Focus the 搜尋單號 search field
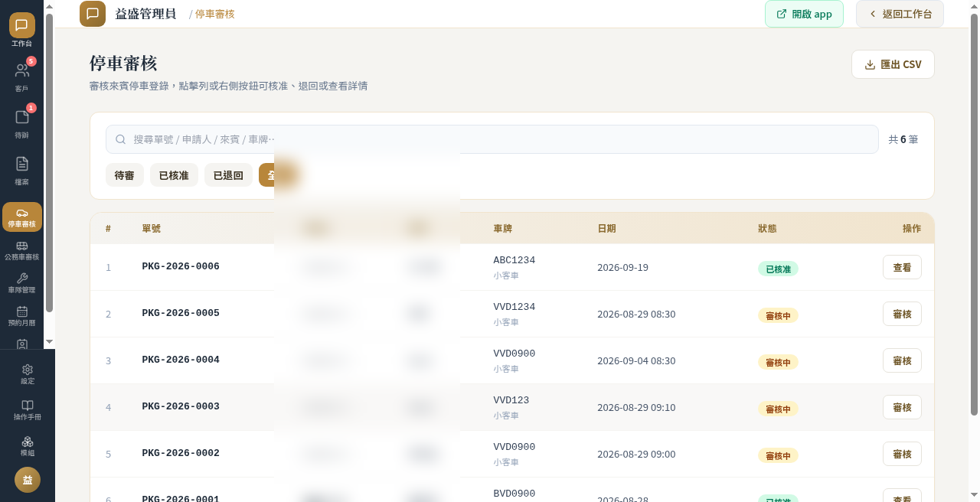 [492, 139]
